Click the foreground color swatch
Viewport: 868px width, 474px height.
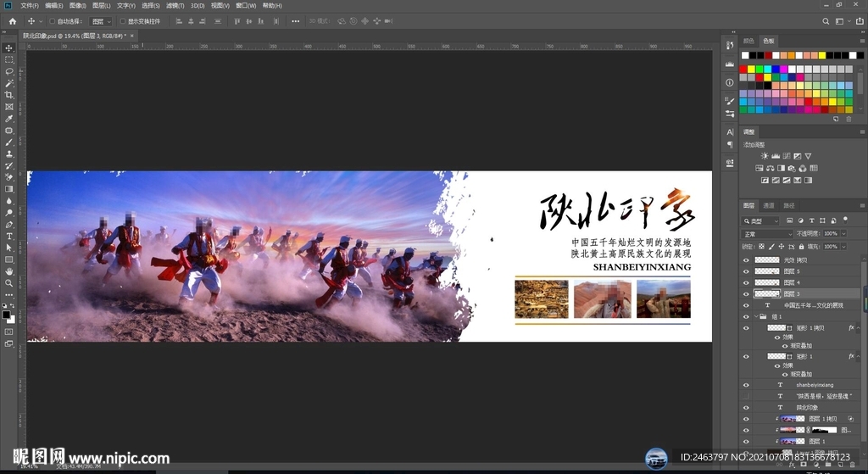(x=6, y=315)
